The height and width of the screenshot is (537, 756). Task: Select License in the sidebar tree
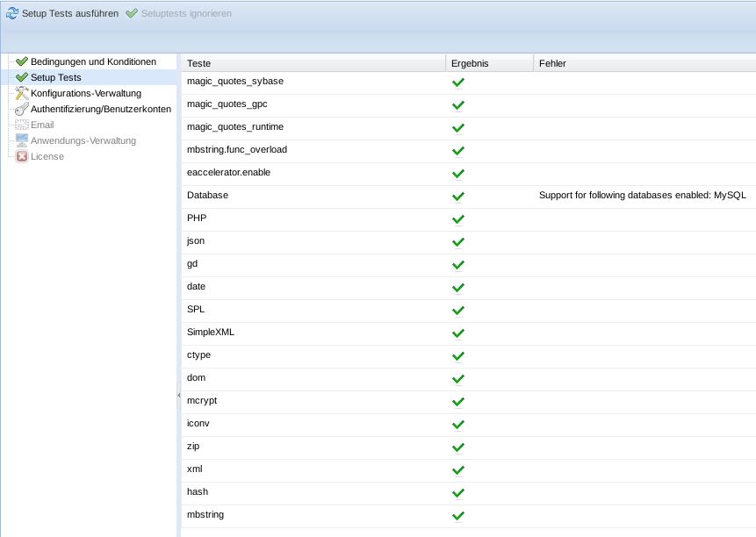point(47,156)
